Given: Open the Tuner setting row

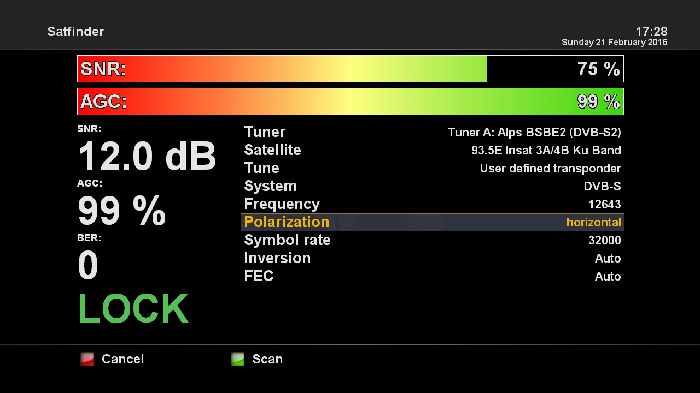Looking at the screenshot, I should [432, 132].
